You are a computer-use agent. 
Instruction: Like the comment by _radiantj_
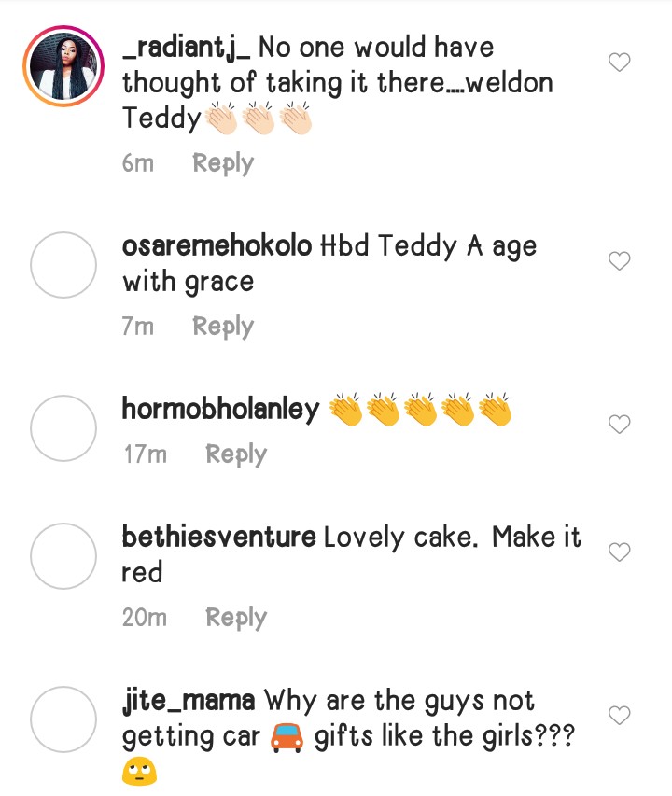[620, 63]
